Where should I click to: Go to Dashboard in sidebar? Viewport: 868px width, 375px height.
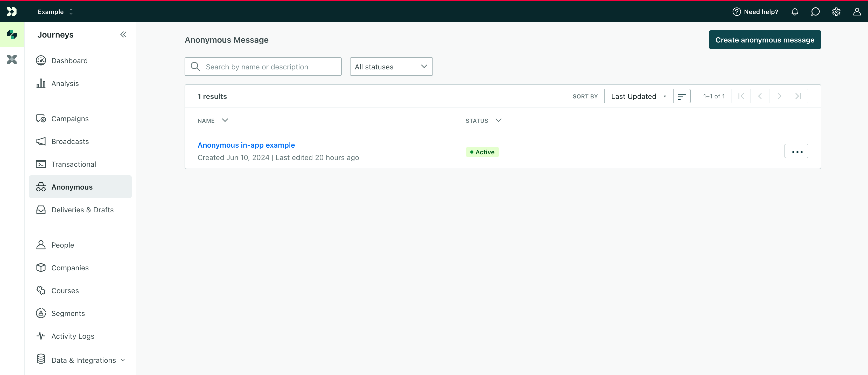(80, 61)
